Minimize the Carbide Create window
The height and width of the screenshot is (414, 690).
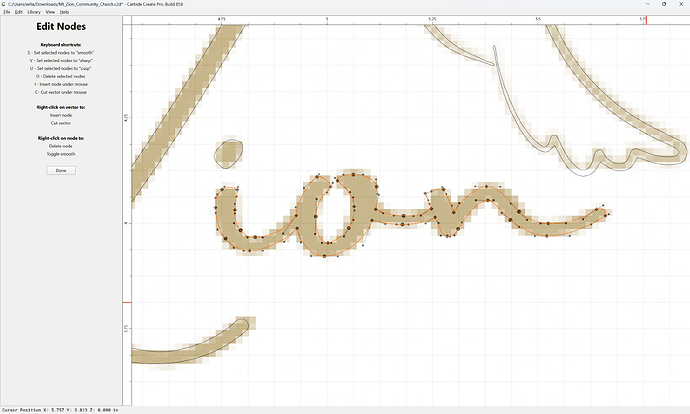pyautogui.click(x=648, y=4)
